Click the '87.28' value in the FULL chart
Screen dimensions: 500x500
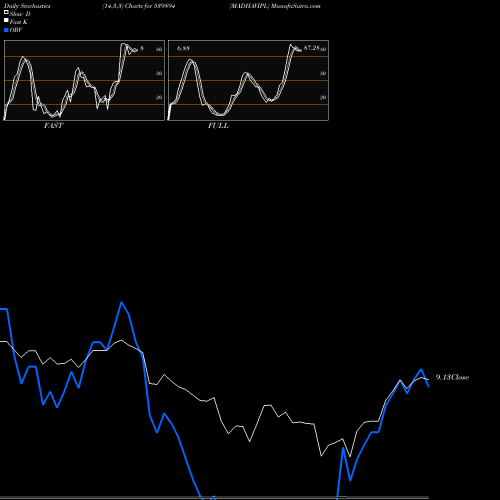(312, 48)
